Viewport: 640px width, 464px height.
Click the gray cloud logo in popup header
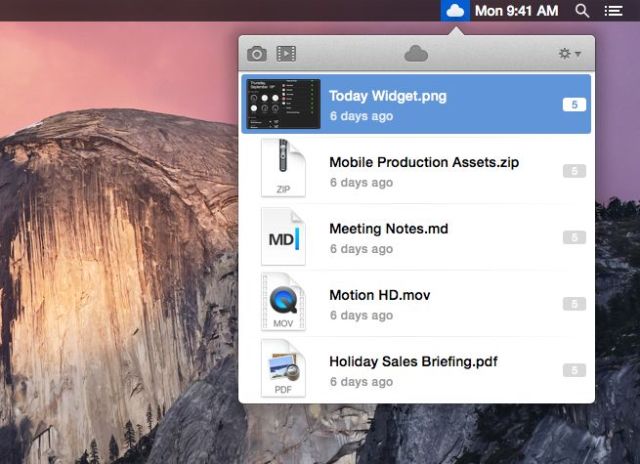(416, 53)
